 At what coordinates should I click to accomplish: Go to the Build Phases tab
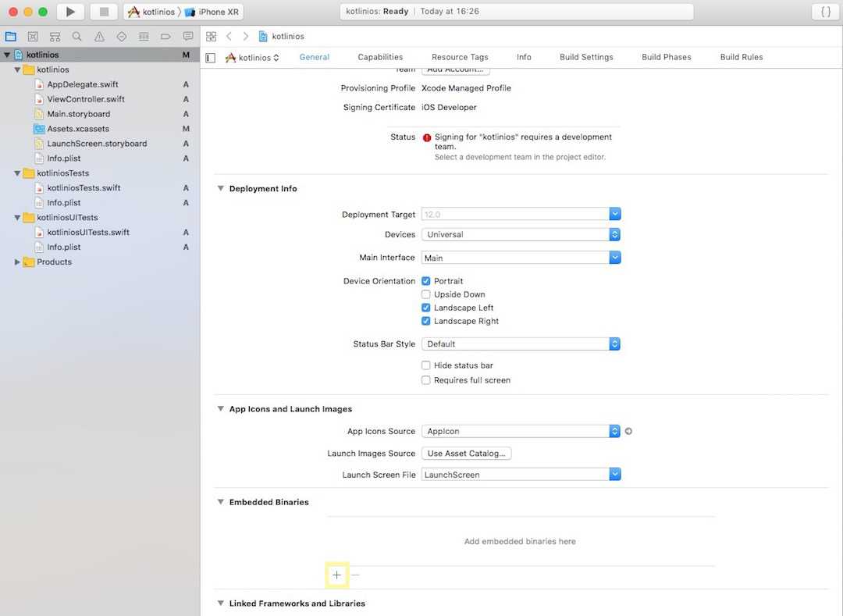click(x=666, y=57)
